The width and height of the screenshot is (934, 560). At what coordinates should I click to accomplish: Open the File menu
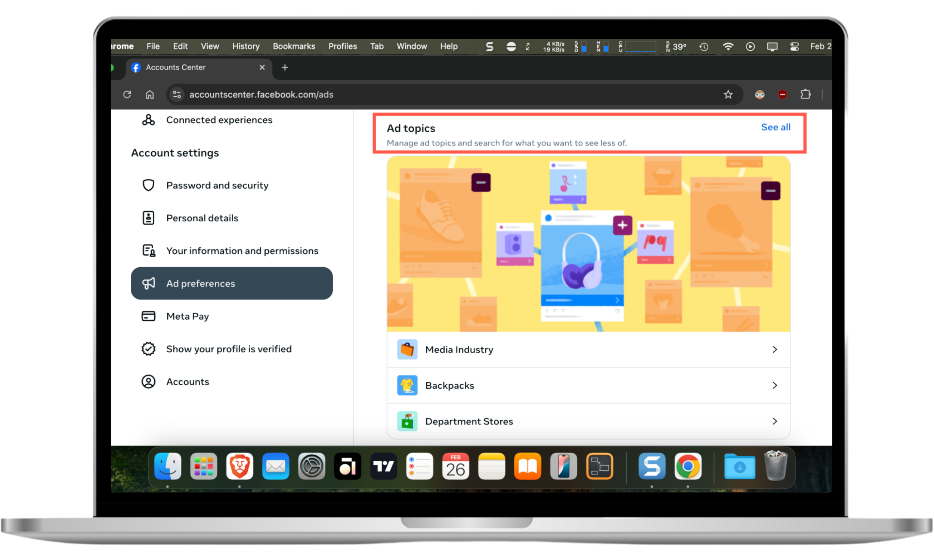[153, 46]
